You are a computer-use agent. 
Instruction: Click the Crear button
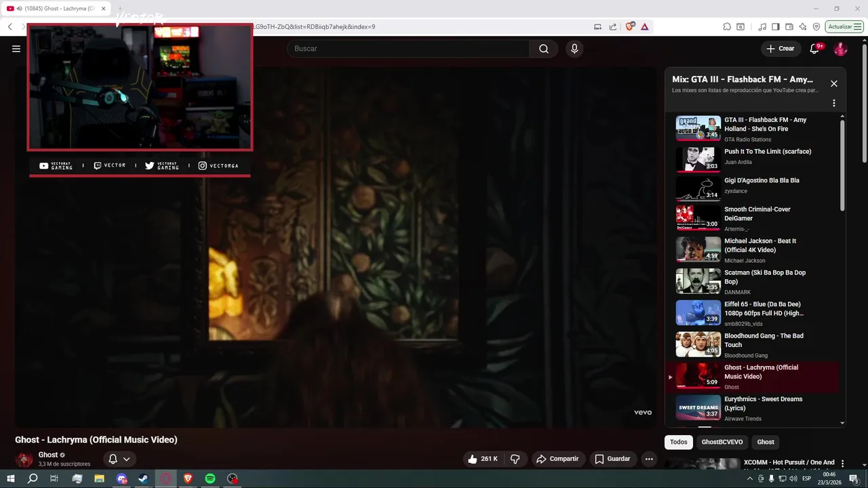tap(780, 49)
